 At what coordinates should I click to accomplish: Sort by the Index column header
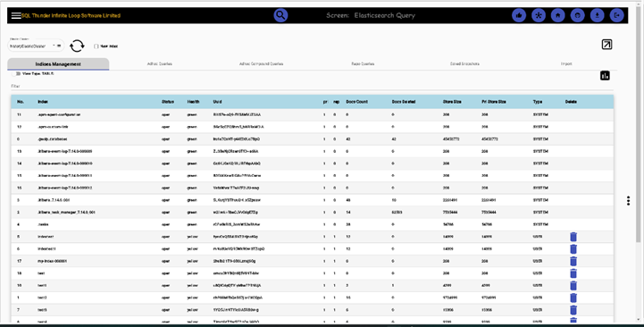[x=43, y=102]
